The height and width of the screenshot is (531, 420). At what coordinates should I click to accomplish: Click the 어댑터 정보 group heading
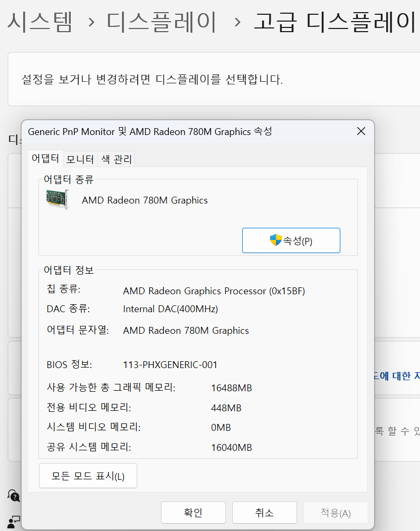pyautogui.click(x=69, y=270)
